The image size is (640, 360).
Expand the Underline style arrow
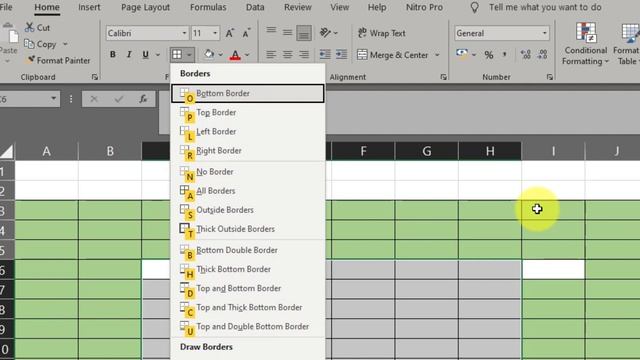(158, 55)
